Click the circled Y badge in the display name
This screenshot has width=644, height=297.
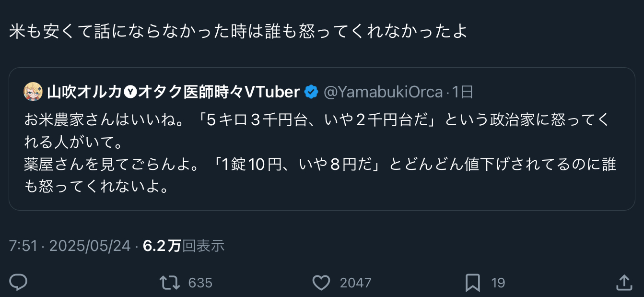[x=130, y=92]
